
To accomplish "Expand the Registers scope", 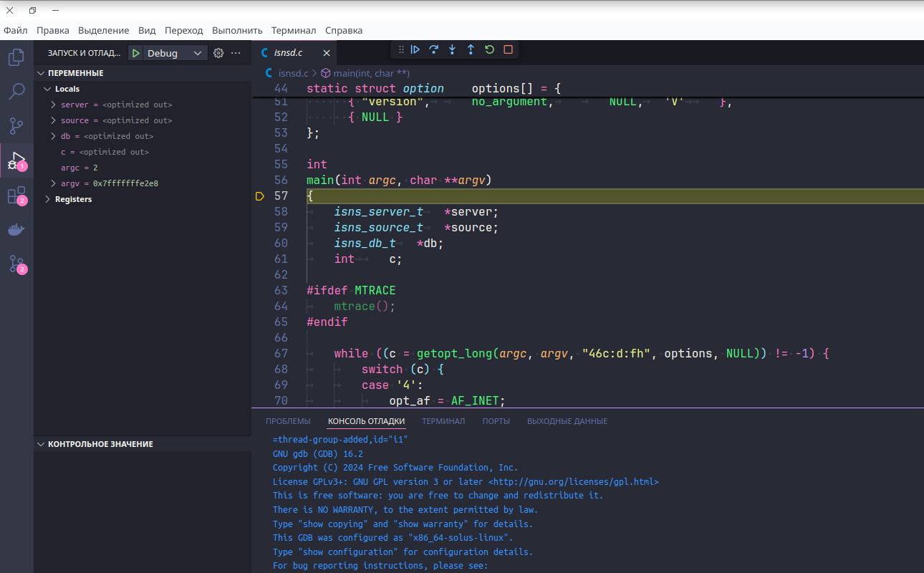I will (47, 199).
